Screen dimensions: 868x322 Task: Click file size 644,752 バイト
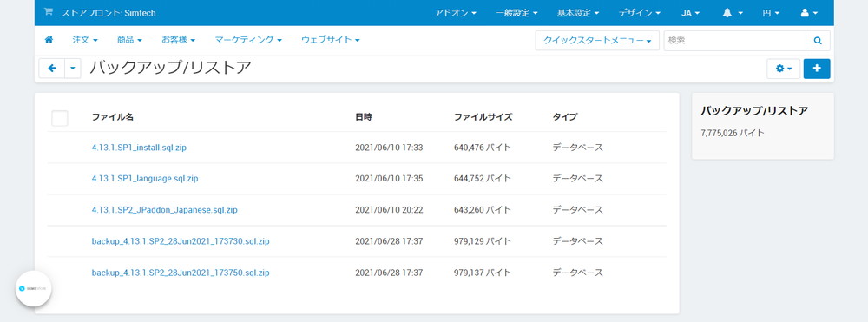[482, 179]
